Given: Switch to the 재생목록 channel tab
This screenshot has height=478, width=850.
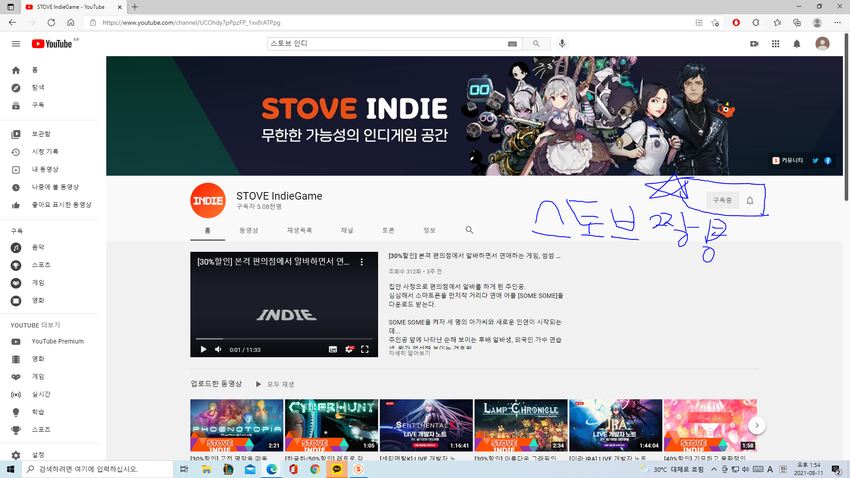Looking at the screenshot, I should coord(299,231).
